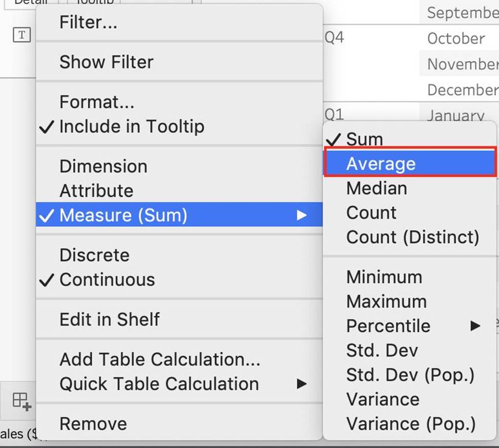Open Format... option
Image resolution: width=499 pixels, height=448 pixels.
point(97,102)
